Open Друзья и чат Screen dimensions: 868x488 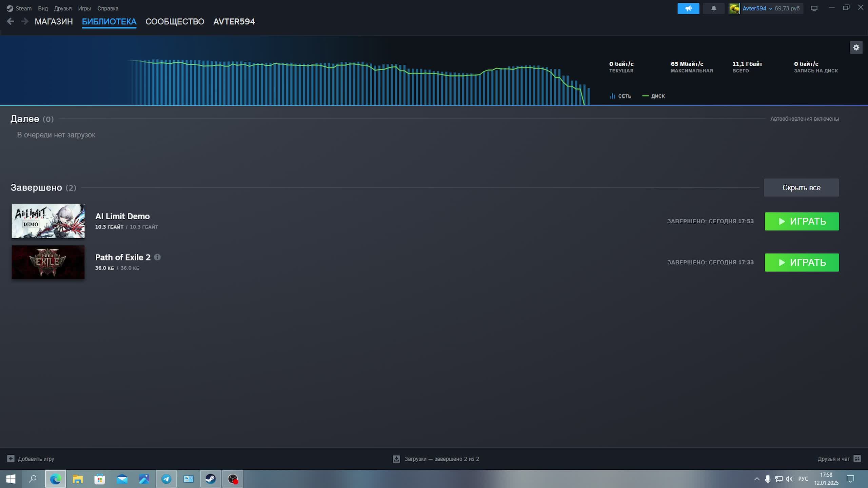tap(833, 459)
